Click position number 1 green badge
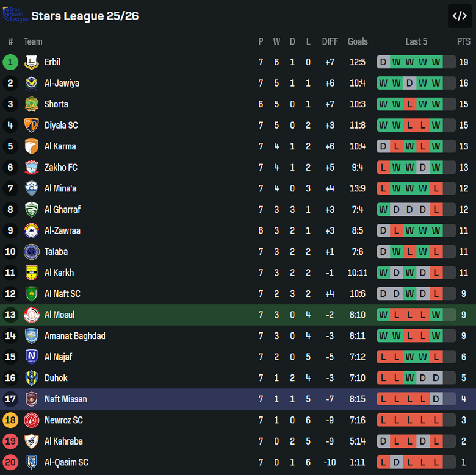 tap(10, 62)
